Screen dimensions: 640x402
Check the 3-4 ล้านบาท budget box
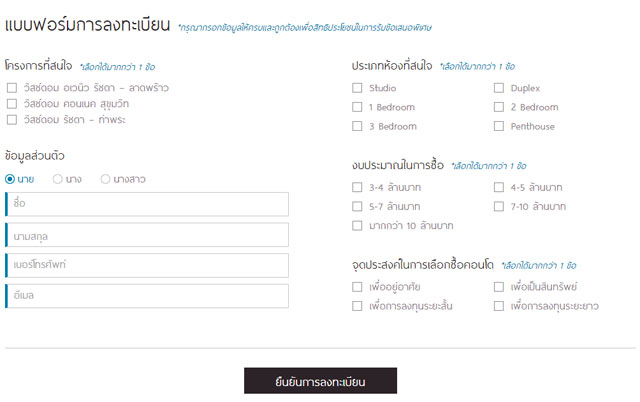[357, 187]
